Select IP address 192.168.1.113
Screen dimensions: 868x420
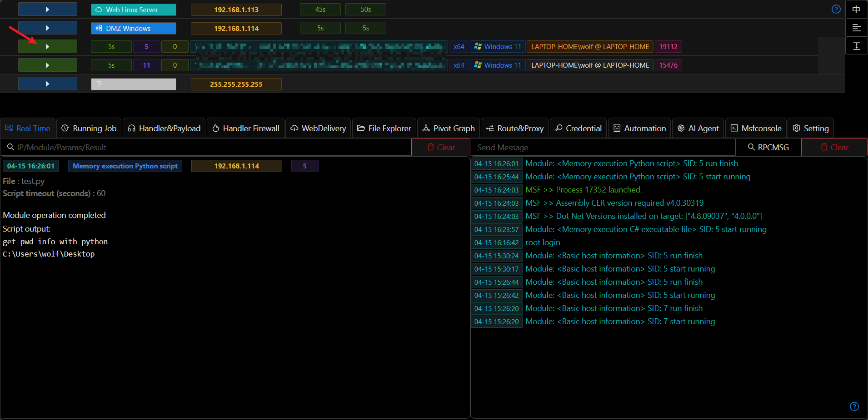(x=236, y=10)
